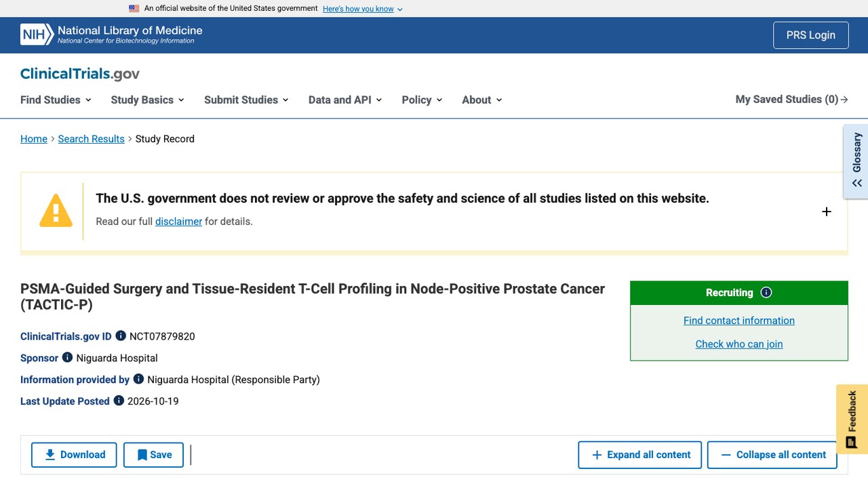Open the Glossary side panel
This screenshot has width=868, height=488.
pos(856,161)
